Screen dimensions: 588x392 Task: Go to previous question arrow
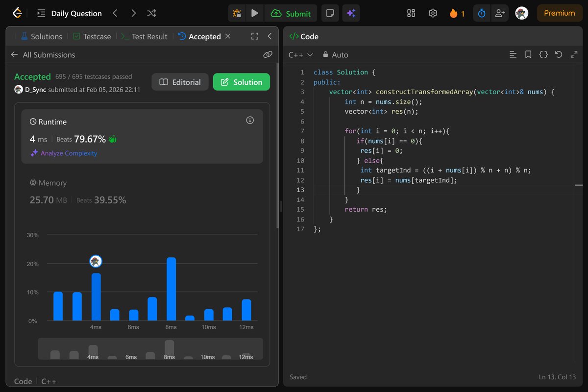click(x=115, y=13)
